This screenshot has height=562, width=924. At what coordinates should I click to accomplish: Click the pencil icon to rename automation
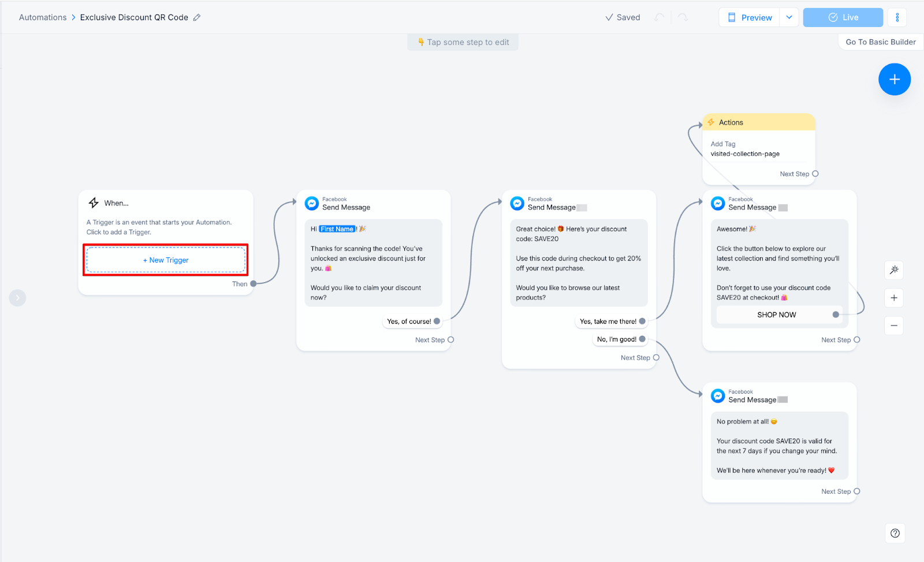[x=197, y=17]
